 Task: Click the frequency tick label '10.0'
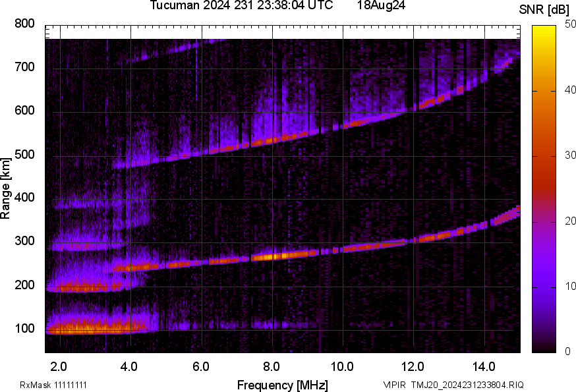pos(342,367)
